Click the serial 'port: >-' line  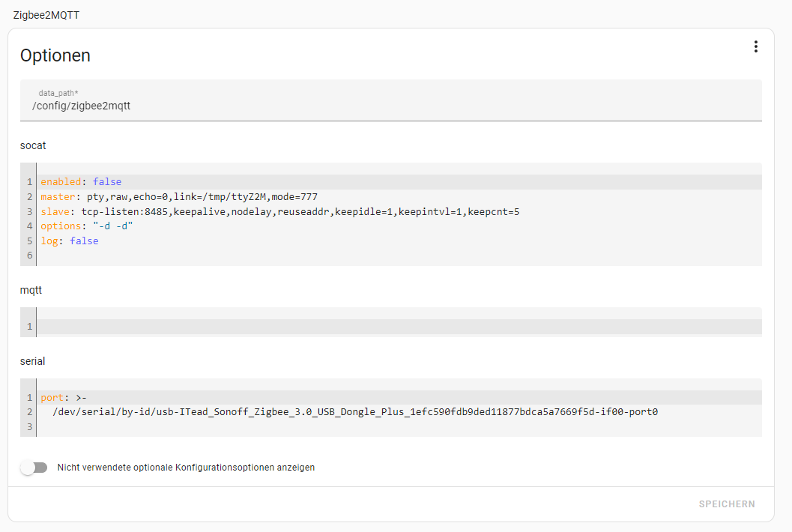399,398
